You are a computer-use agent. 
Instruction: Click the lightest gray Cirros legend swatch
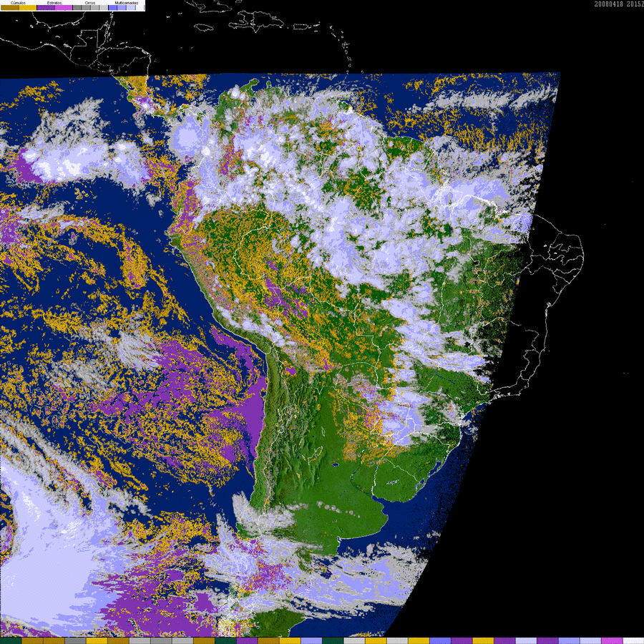(104, 7)
